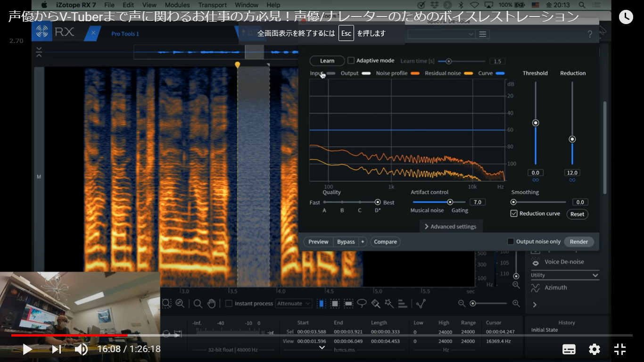Click the Preview button
644x362 pixels.
318,242
